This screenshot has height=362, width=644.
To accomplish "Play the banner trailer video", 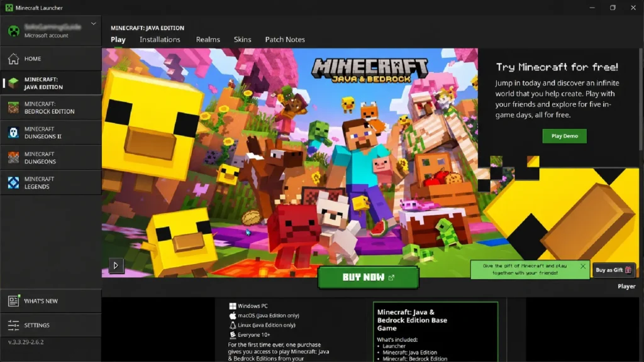I will pyautogui.click(x=116, y=266).
